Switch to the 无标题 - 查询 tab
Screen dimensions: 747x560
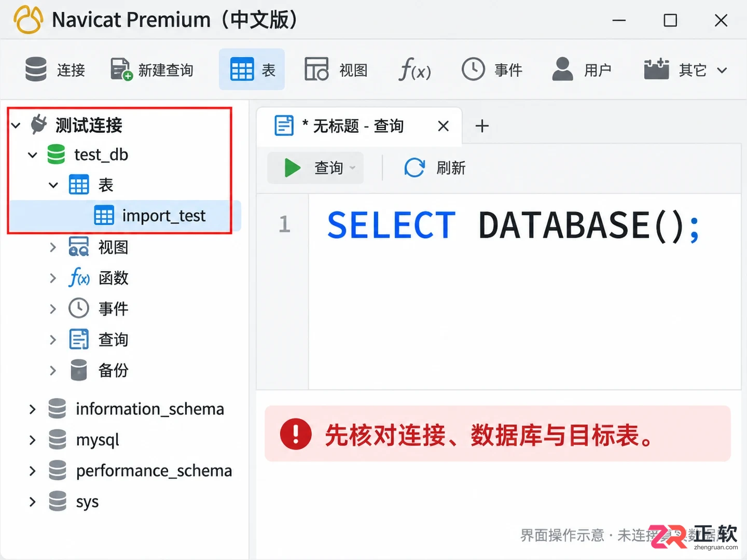point(358,126)
